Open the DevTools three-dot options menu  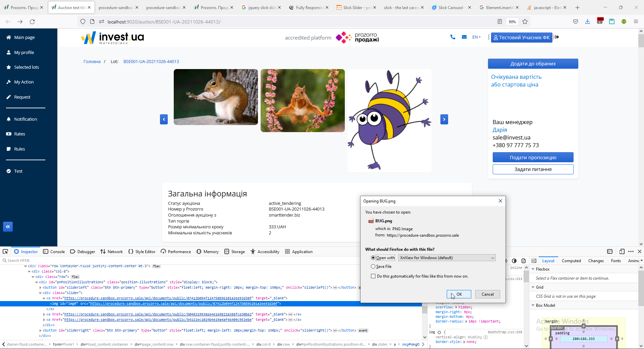631,251
